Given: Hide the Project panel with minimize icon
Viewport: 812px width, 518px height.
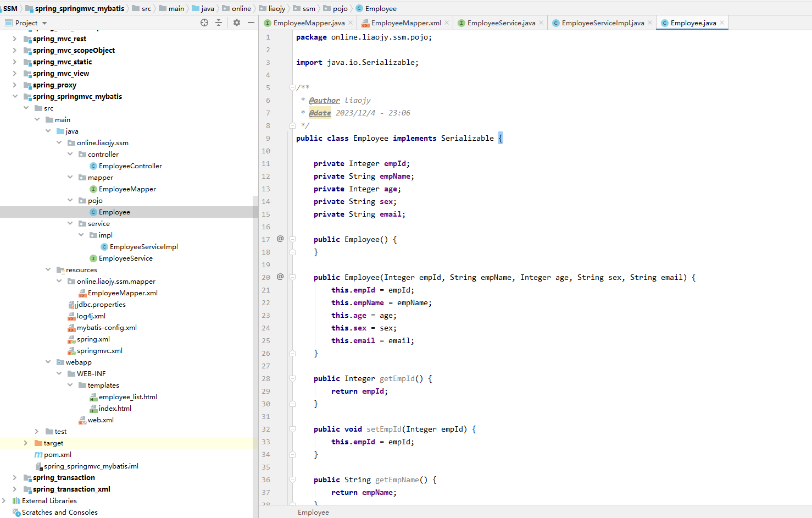Looking at the screenshot, I should 251,23.
